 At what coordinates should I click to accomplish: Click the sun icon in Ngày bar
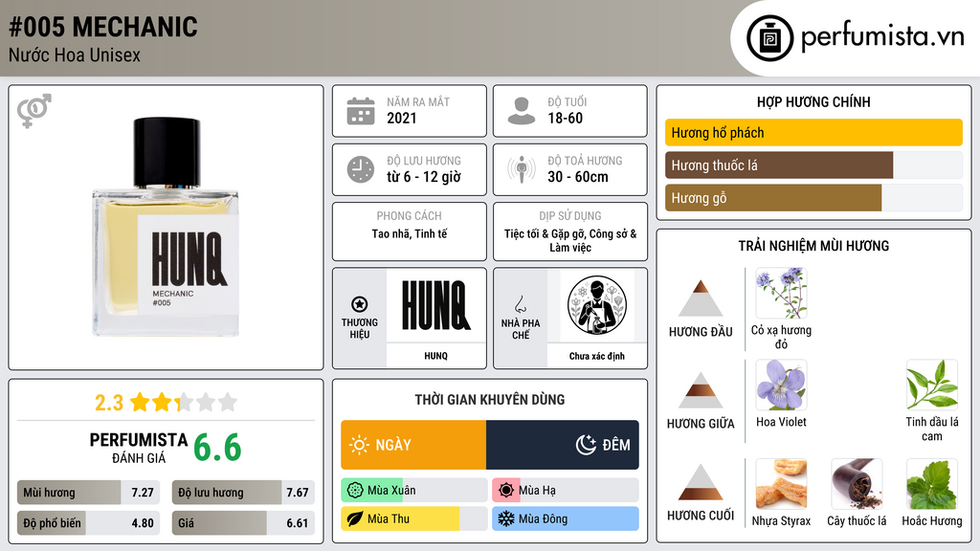[x=359, y=445]
